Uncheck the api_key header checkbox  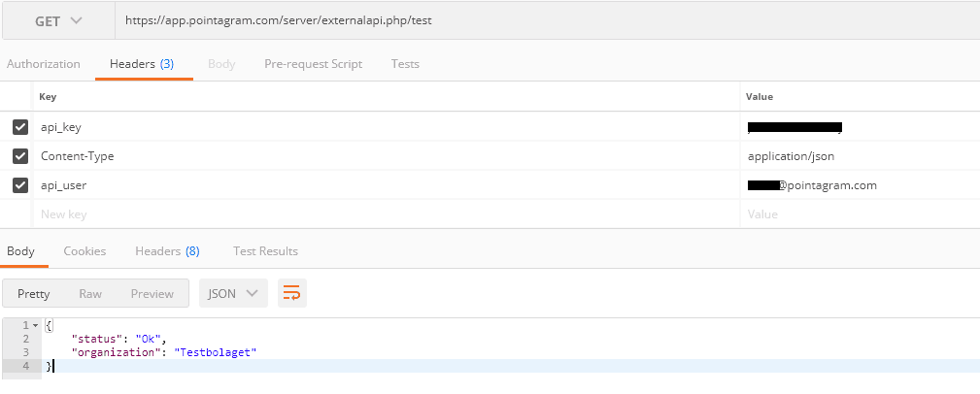[20, 127]
